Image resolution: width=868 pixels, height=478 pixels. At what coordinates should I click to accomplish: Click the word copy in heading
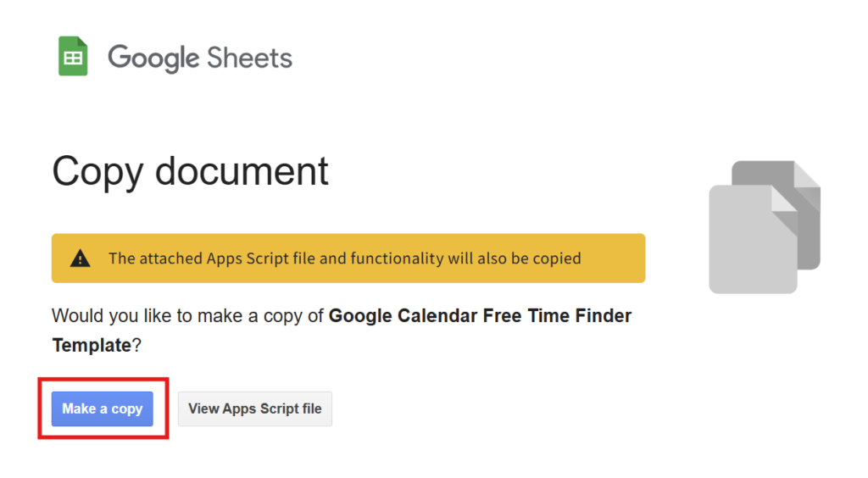98,173
